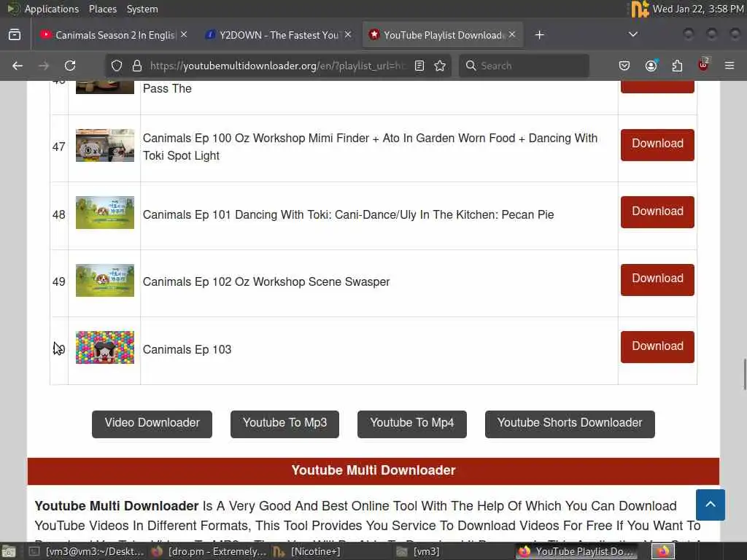Open the System menu
This screenshot has height=560, width=747.
[x=142, y=9]
